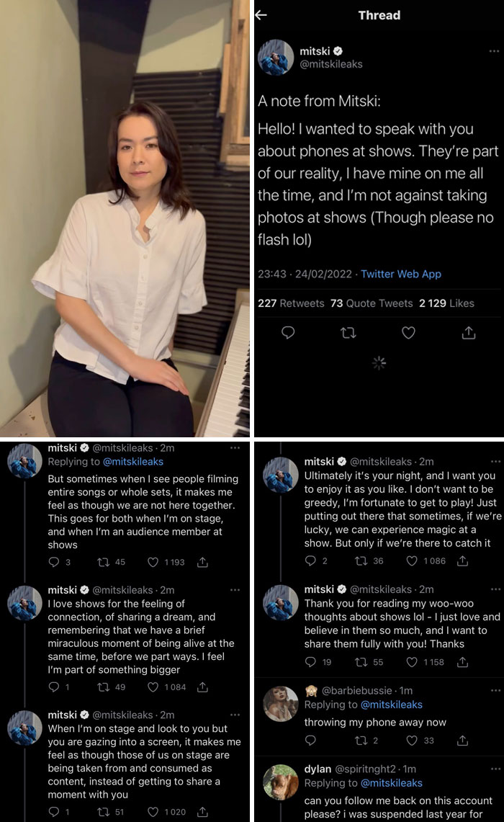Like the 'woo-woo thoughts' tweet
Screen dimensions: 504x822
410,661
